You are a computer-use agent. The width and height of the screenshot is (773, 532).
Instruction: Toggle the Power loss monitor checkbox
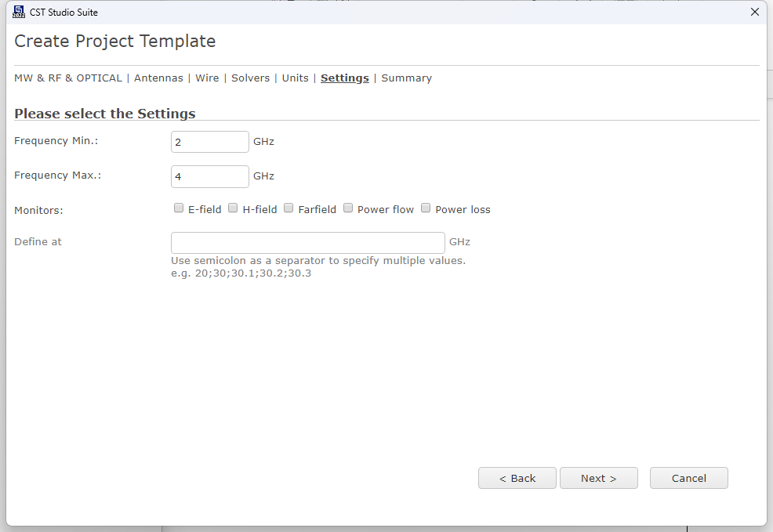426,208
